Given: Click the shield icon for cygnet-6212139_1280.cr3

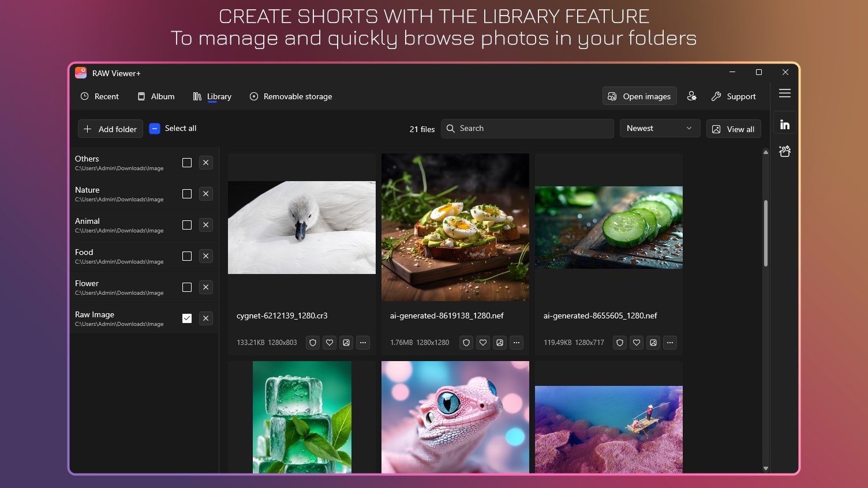Looking at the screenshot, I should (313, 343).
